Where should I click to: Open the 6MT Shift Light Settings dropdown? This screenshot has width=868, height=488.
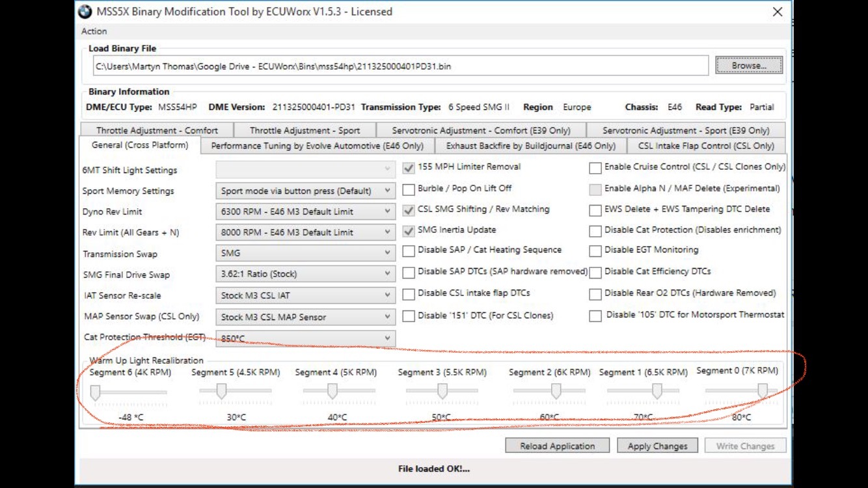click(x=305, y=169)
